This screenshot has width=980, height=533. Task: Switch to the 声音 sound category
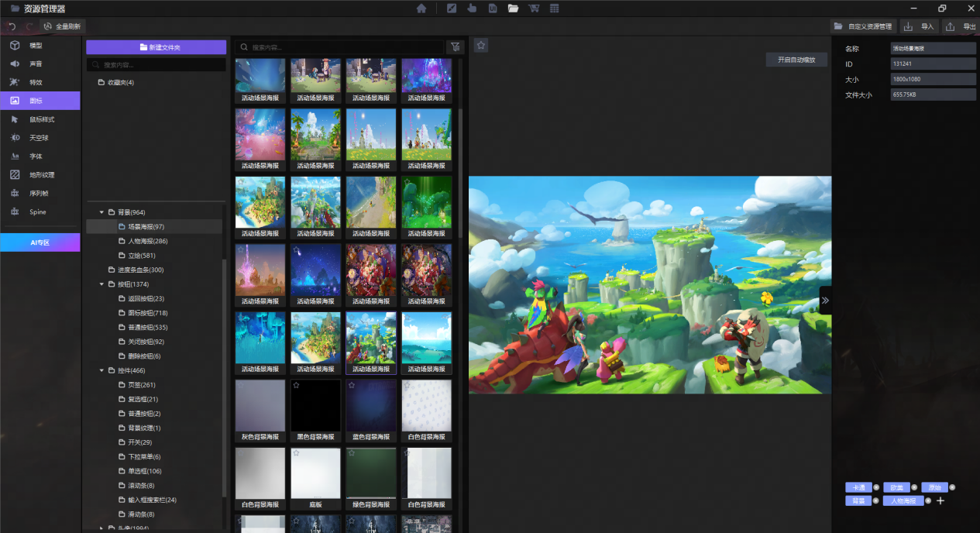[x=36, y=64]
